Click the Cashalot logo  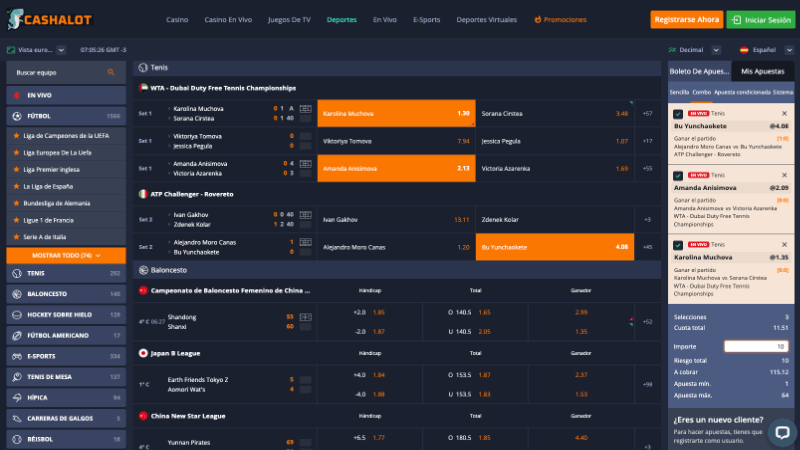49,19
